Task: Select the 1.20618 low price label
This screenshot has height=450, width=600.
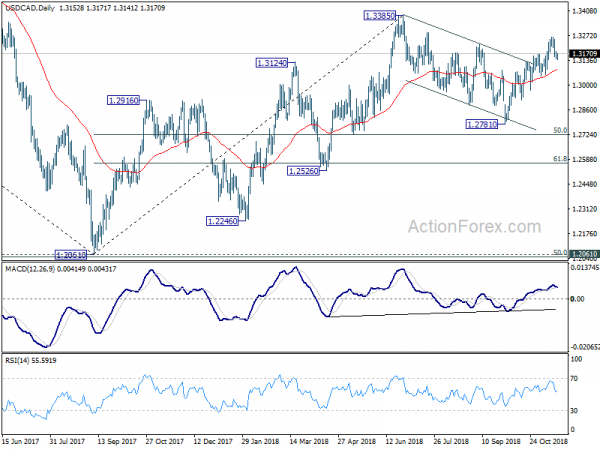Action: [x=71, y=254]
